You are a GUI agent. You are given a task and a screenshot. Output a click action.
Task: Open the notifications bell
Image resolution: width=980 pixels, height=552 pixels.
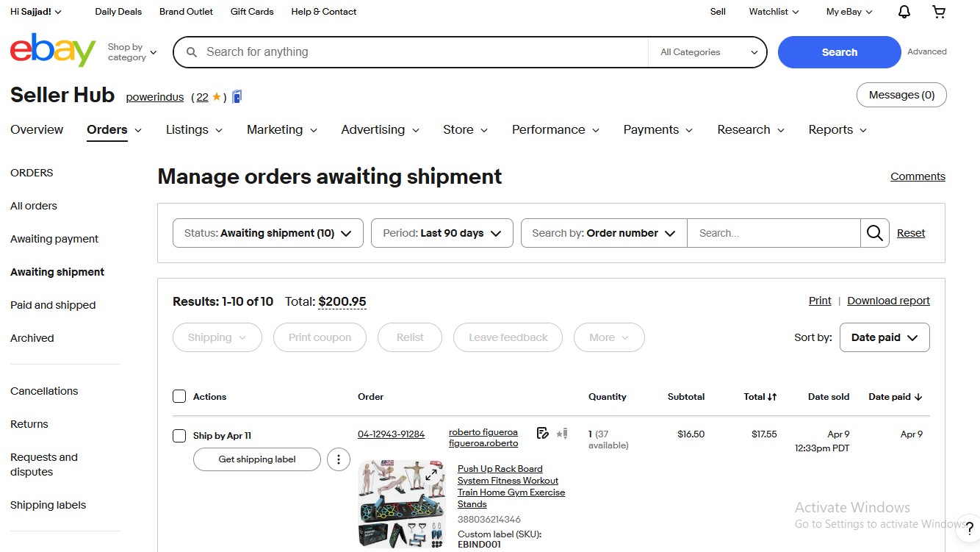(904, 12)
